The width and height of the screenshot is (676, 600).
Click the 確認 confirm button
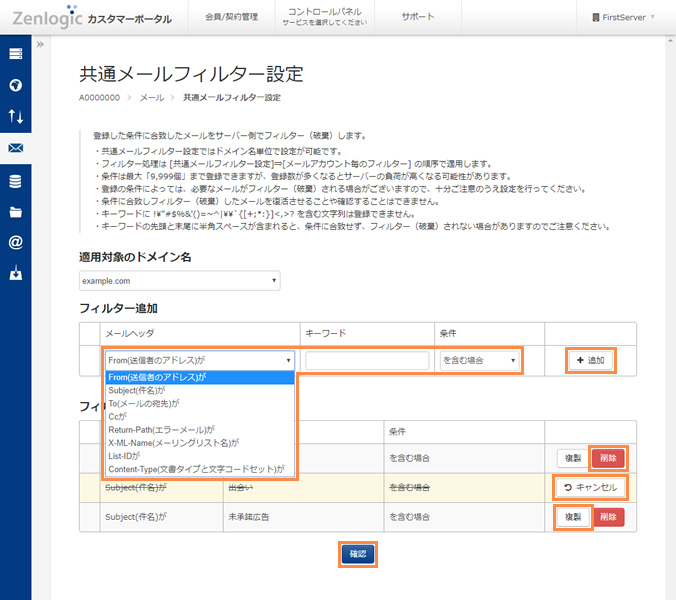[358, 554]
